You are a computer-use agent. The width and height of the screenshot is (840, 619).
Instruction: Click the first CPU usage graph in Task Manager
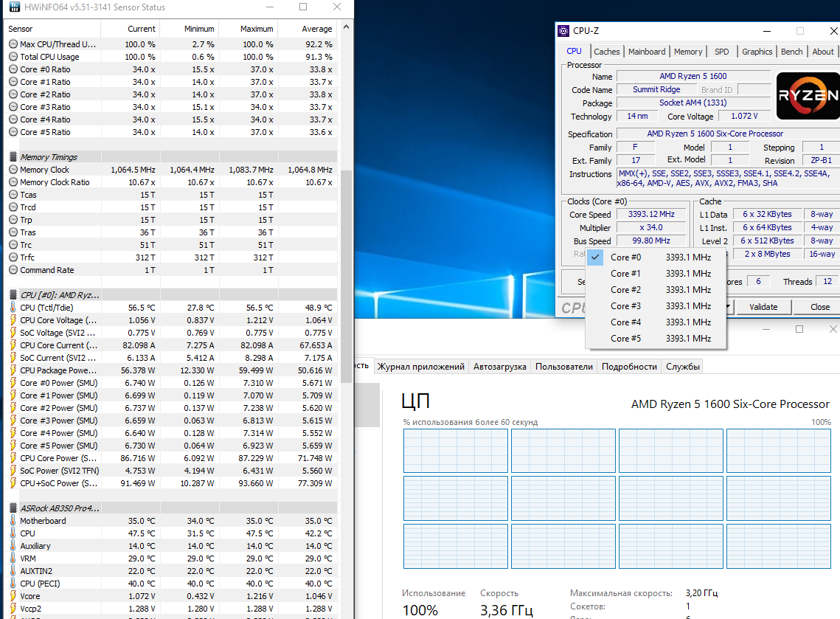455,451
